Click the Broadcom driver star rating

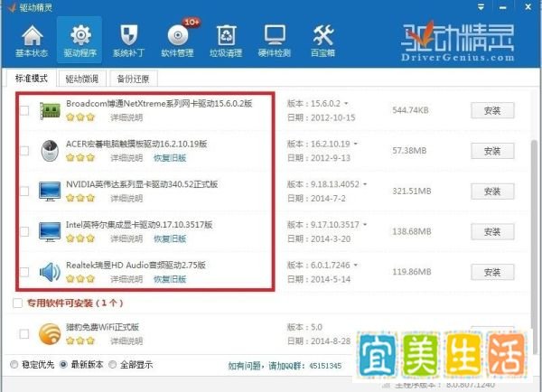tap(80, 117)
